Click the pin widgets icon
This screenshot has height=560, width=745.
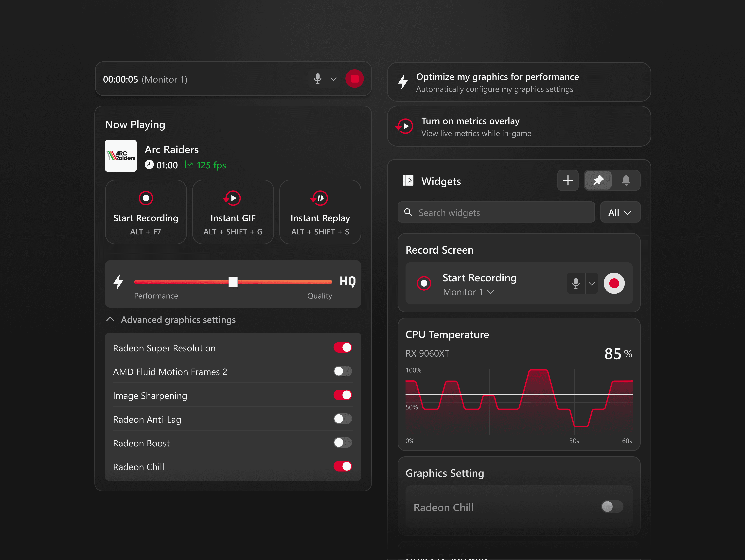tap(598, 180)
